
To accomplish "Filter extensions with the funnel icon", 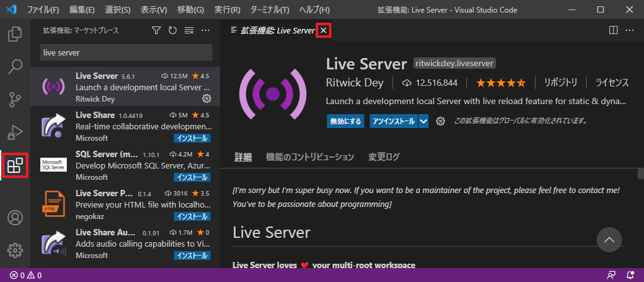I will (156, 30).
